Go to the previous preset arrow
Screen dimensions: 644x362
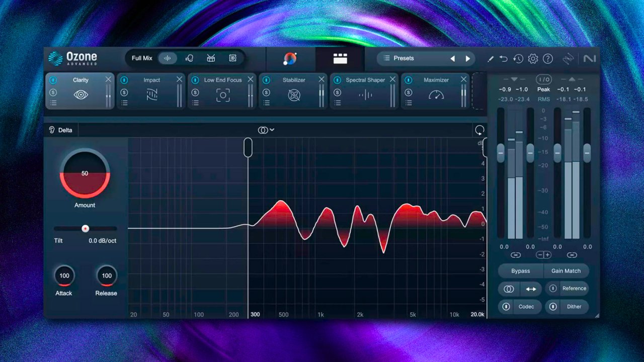[x=452, y=59]
